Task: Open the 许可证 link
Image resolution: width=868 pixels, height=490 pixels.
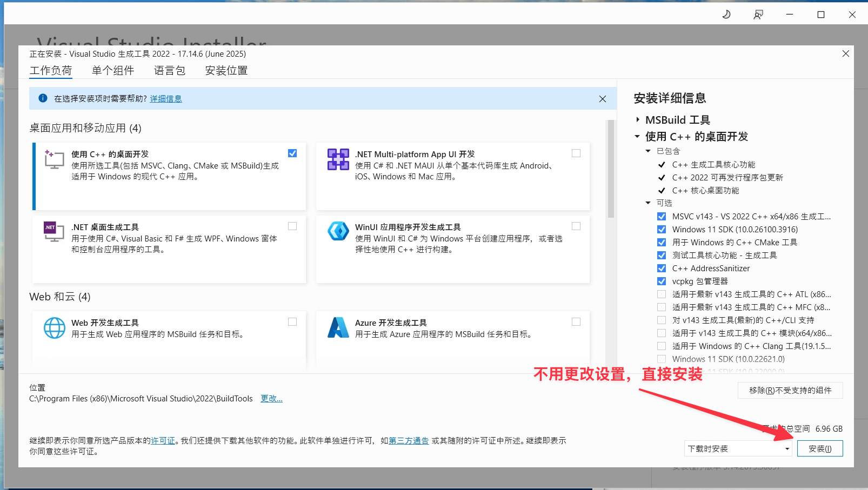Action: tap(163, 440)
